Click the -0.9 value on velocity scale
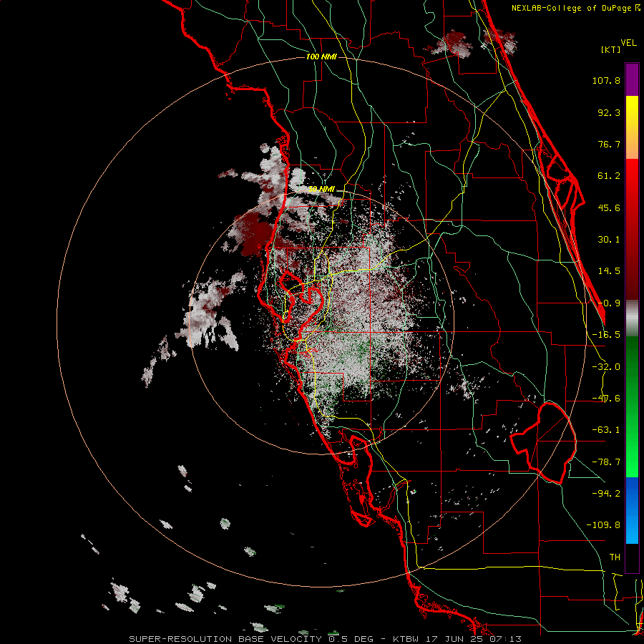 click(609, 303)
